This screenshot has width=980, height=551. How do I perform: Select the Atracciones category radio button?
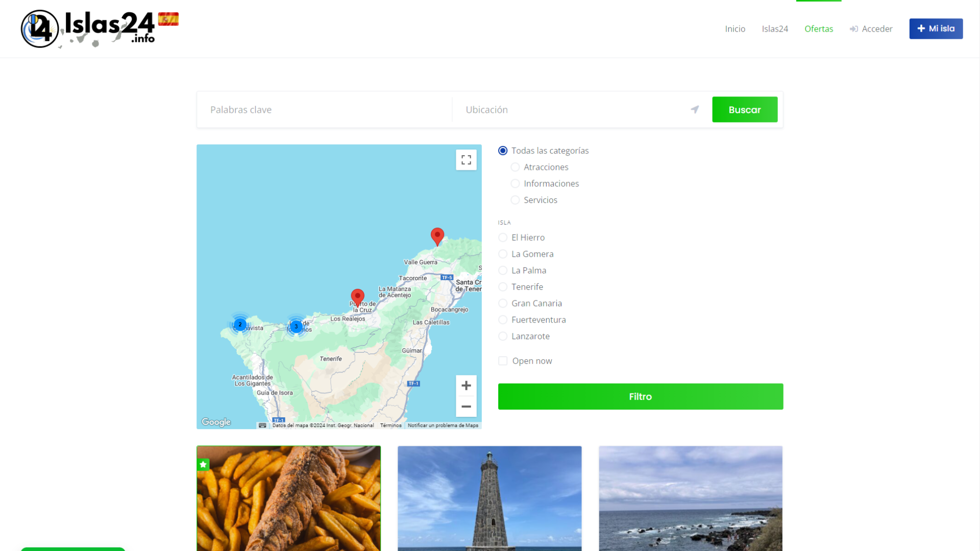pyautogui.click(x=515, y=167)
